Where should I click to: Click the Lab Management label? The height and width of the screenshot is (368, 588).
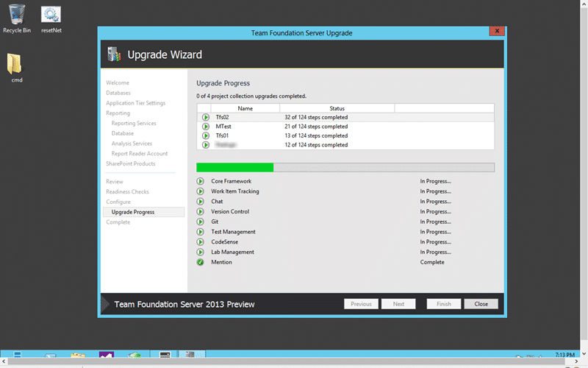232,252
